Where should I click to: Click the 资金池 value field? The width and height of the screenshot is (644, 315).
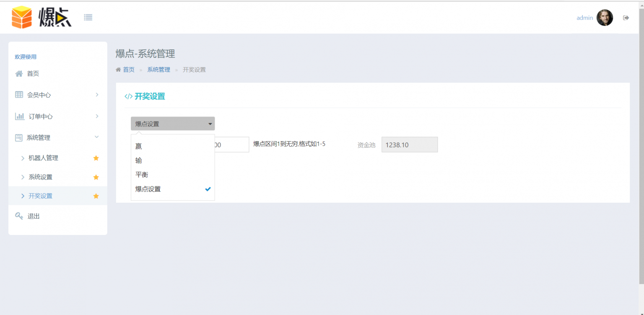pos(409,145)
